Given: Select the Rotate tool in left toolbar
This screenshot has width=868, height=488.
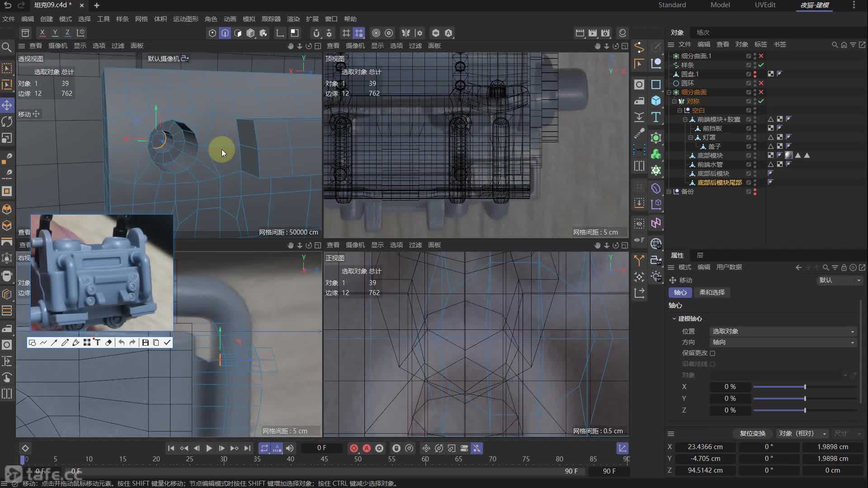Looking at the screenshot, I should pos(7,122).
